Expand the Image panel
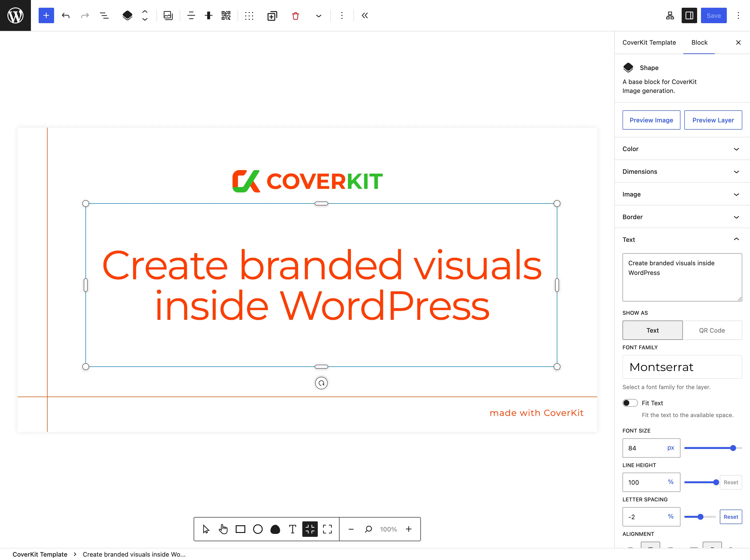Viewport: 750px width, 560px height. click(682, 194)
